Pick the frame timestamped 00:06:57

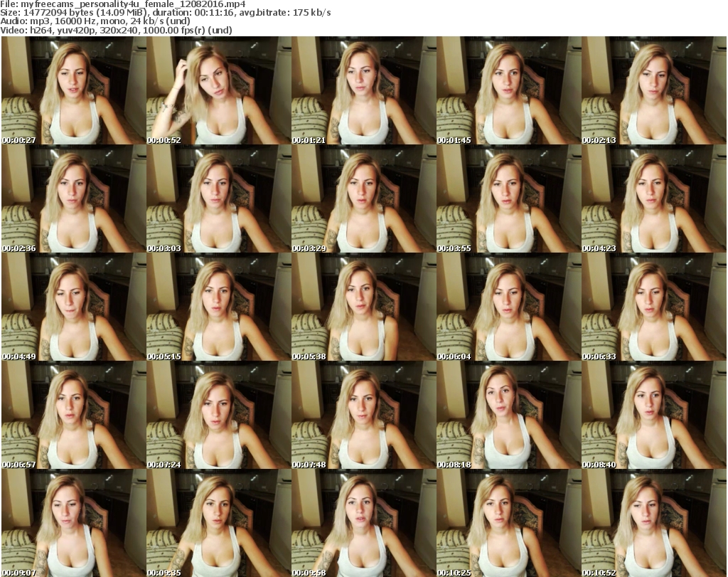(73, 415)
